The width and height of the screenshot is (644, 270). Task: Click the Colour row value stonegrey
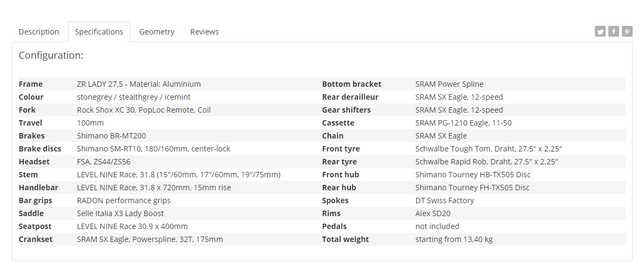pyautogui.click(x=133, y=97)
